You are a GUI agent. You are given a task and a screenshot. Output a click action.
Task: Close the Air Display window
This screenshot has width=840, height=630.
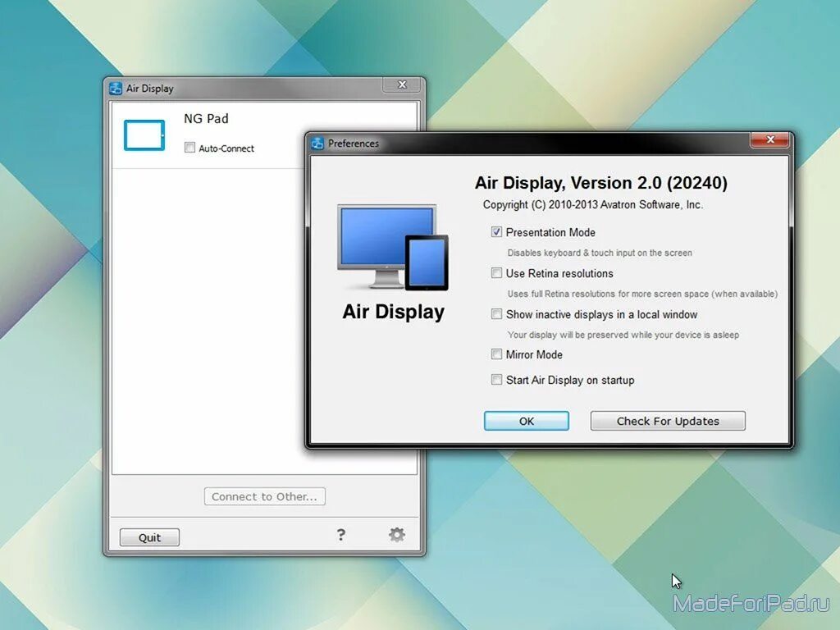[402, 84]
